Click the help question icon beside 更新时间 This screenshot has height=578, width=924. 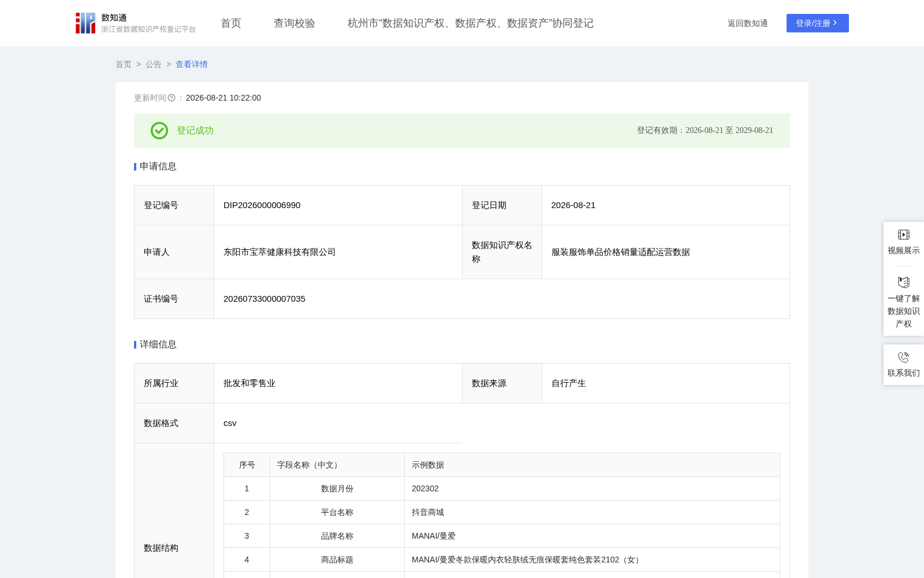(x=172, y=98)
